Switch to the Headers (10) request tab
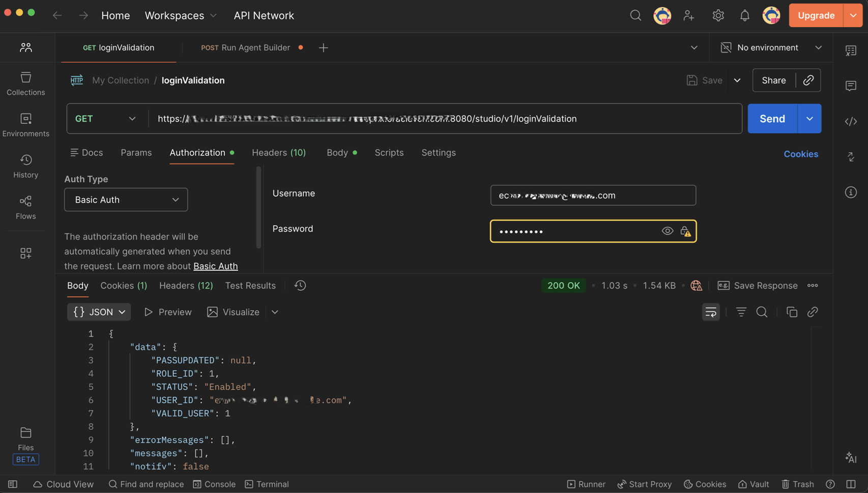 (278, 152)
